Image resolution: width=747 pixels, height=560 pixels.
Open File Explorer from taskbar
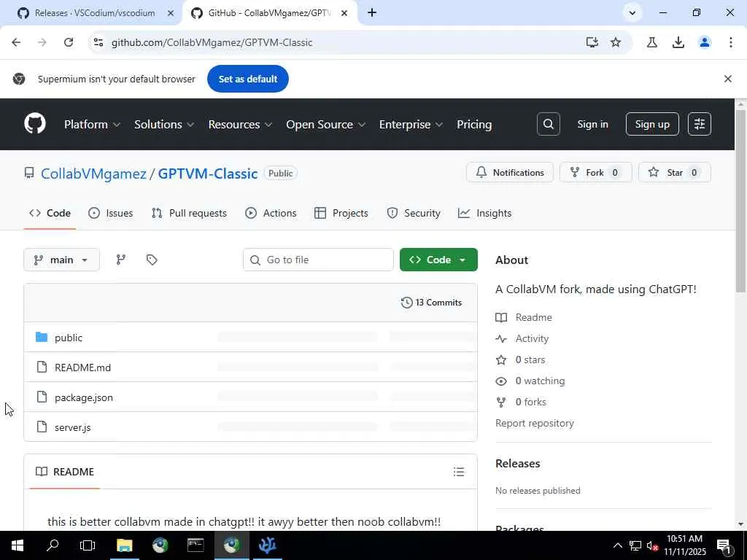coord(124,545)
